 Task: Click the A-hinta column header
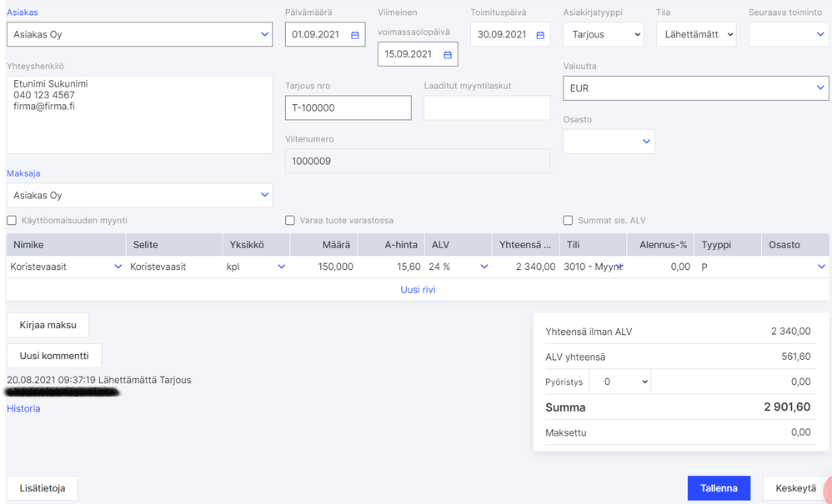point(400,245)
